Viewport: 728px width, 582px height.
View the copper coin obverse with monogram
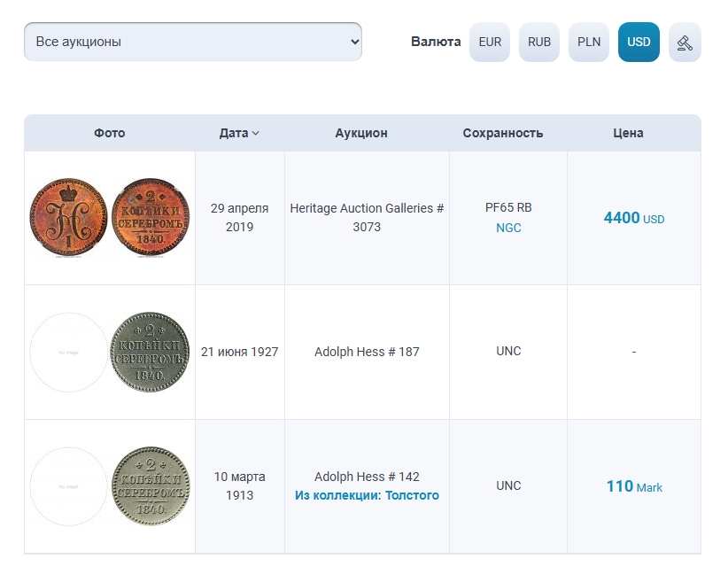[69, 218]
